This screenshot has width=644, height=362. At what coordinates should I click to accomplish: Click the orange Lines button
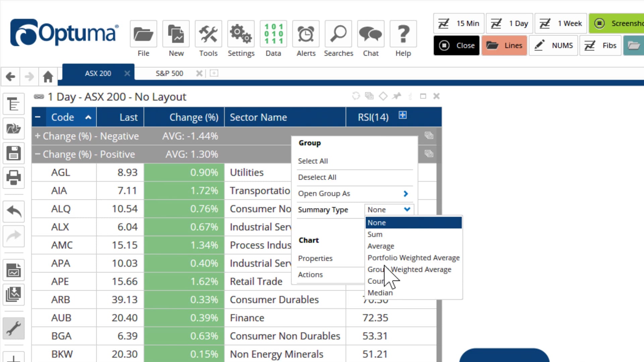pyautogui.click(x=504, y=45)
